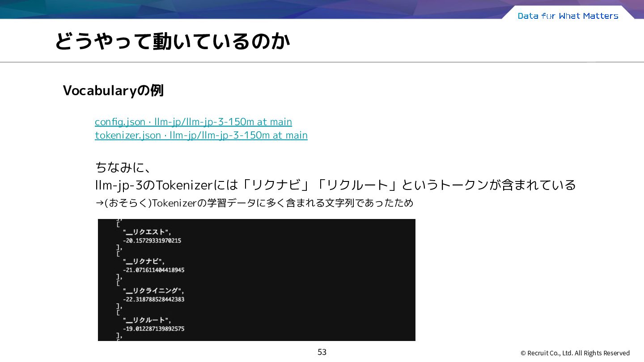Click the Data for What Matters logo
Viewport: 644px width, 362px height.
568,16
